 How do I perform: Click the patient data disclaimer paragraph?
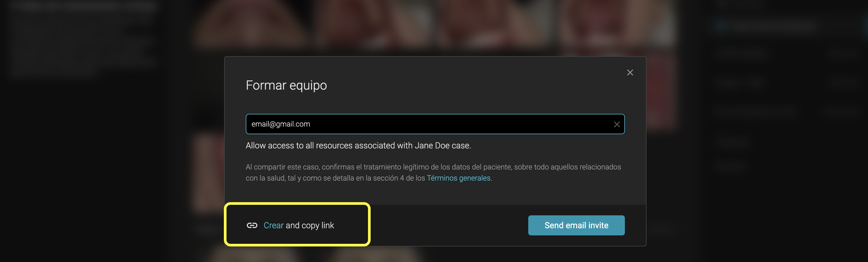pyautogui.click(x=433, y=167)
